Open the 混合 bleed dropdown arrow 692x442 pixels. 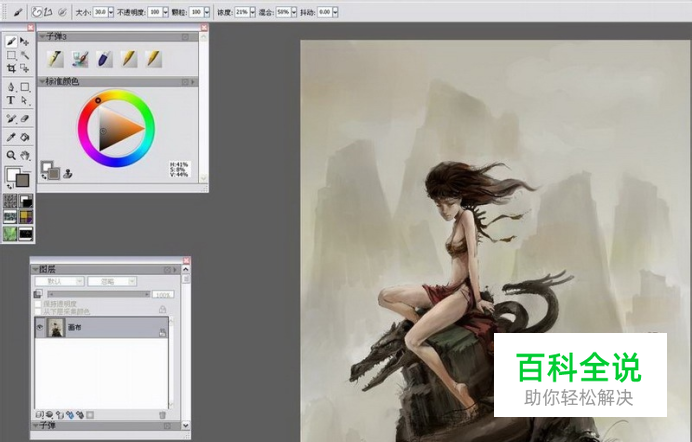point(294,12)
